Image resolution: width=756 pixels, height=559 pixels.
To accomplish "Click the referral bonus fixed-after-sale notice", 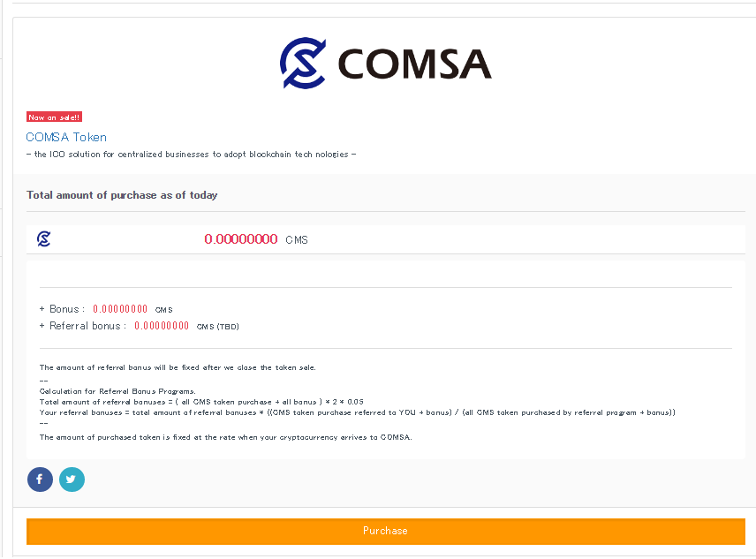I will [178, 367].
